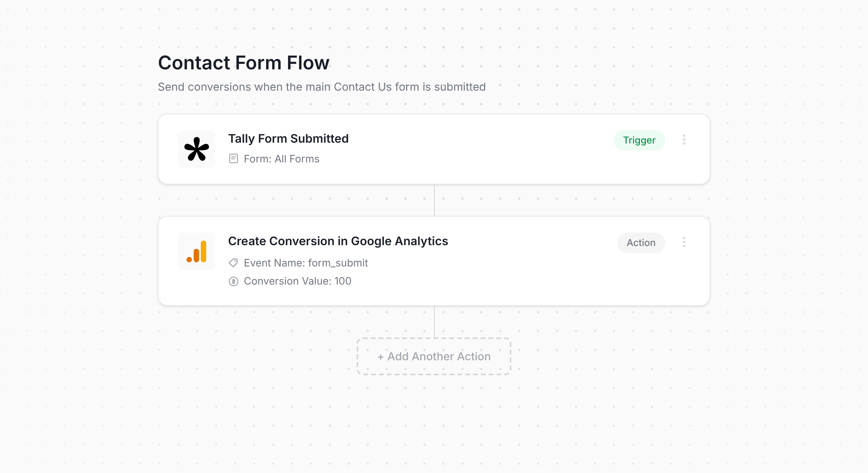Viewport: 868px width, 473px height.
Task: Click Event Name: form_submit to edit it
Action: (305, 263)
